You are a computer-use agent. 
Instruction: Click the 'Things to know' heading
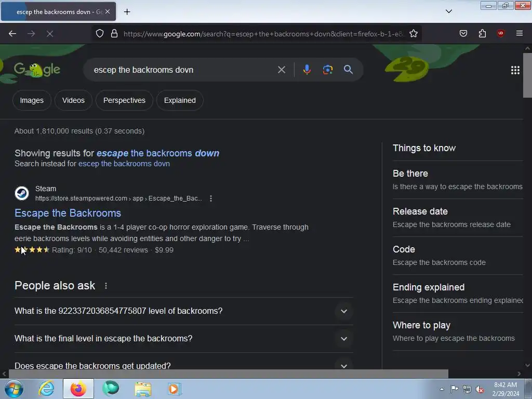point(424,148)
